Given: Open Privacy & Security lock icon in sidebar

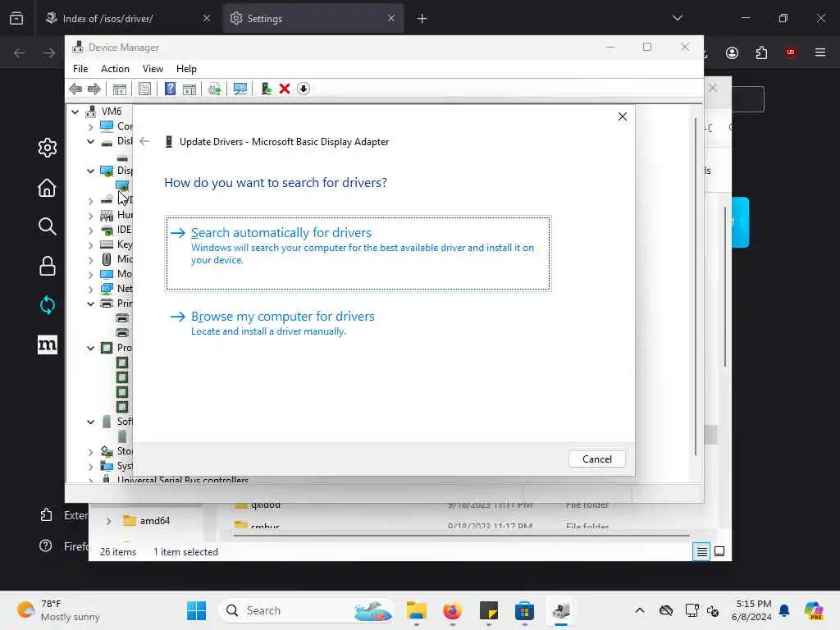Looking at the screenshot, I should (47, 266).
